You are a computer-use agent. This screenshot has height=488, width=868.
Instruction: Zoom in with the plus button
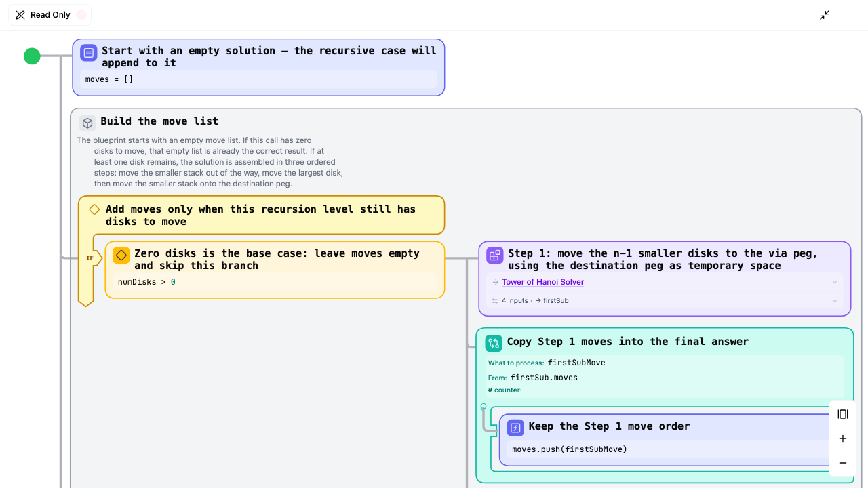click(x=843, y=439)
